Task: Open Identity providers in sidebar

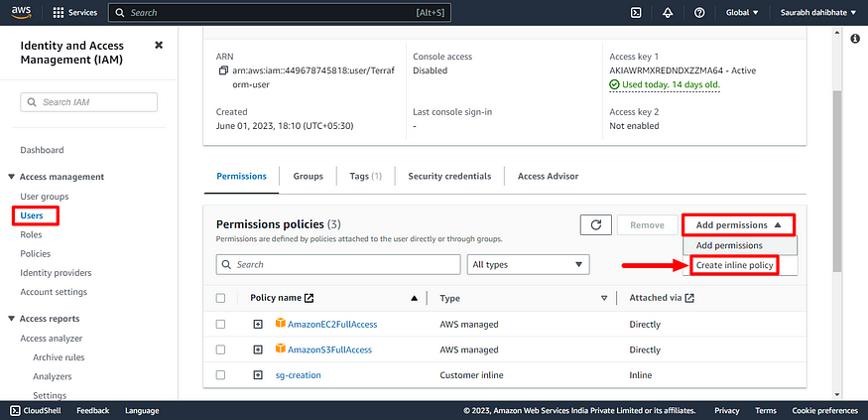Action: [x=56, y=273]
